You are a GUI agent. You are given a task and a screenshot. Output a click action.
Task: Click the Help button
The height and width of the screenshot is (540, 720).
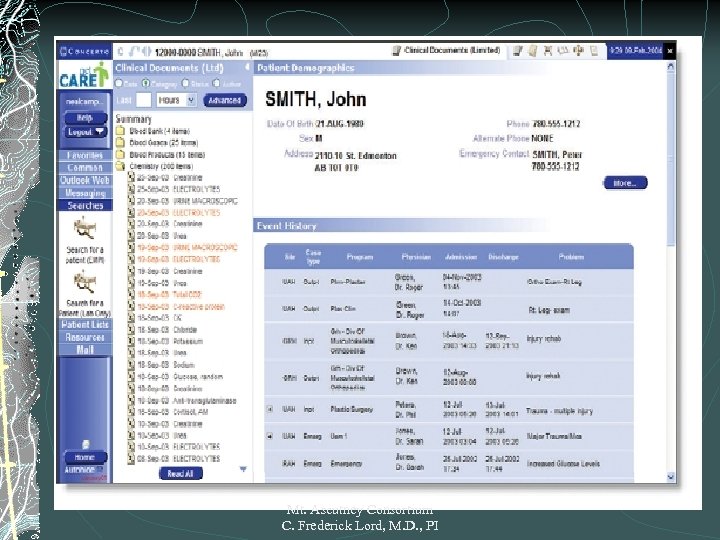(85, 118)
